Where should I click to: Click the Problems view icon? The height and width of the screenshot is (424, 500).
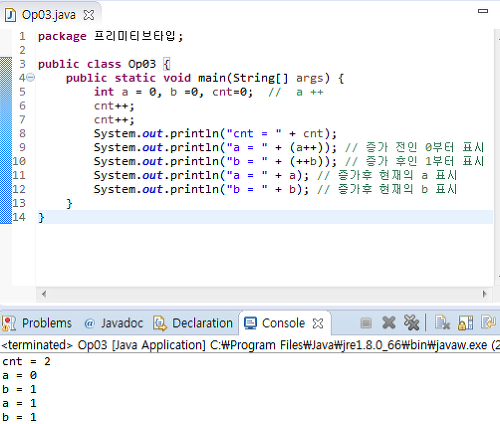coord(9,323)
